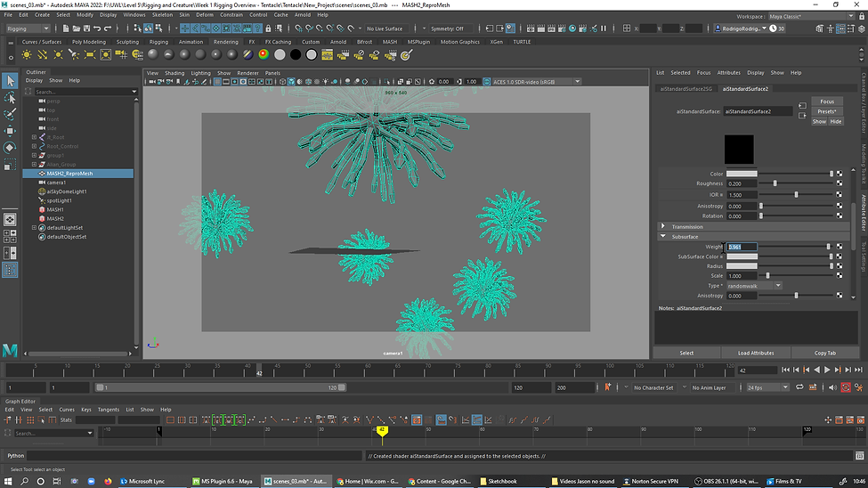Toggle the Roughness map checker button
868x488 pixels.
pyautogui.click(x=840, y=183)
